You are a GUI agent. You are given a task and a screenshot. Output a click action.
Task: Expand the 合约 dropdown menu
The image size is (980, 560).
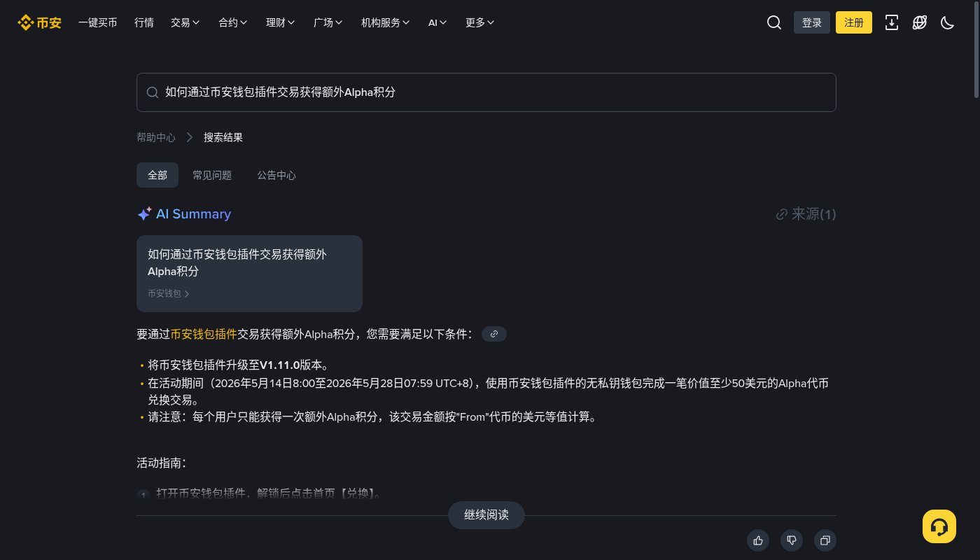(x=233, y=22)
